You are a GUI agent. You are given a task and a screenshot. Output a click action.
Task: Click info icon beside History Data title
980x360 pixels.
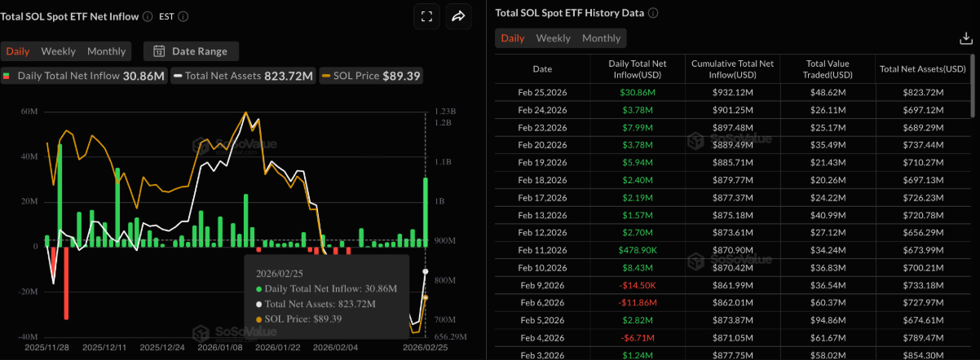click(x=653, y=13)
